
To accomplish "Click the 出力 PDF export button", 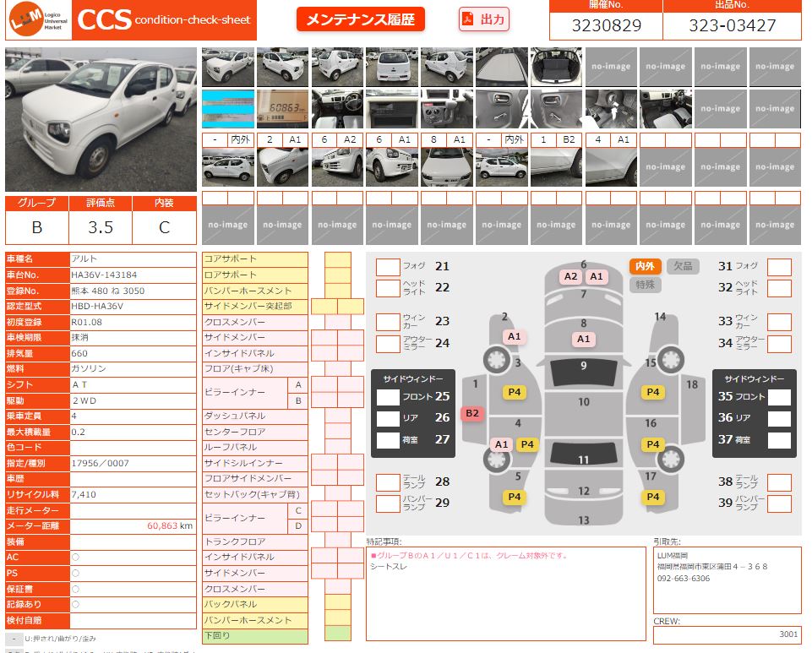I will pyautogui.click(x=484, y=19).
